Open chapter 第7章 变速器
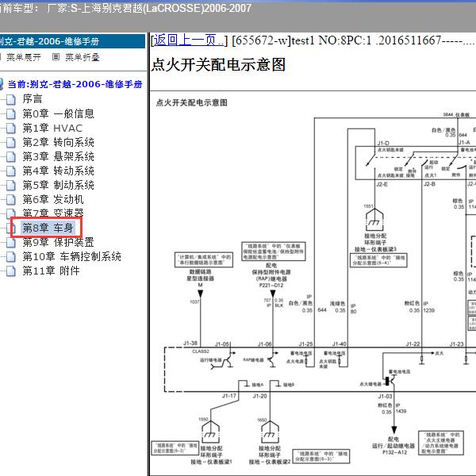This screenshot has height=476, width=476. pyautogui.click(x=52, y=213)
